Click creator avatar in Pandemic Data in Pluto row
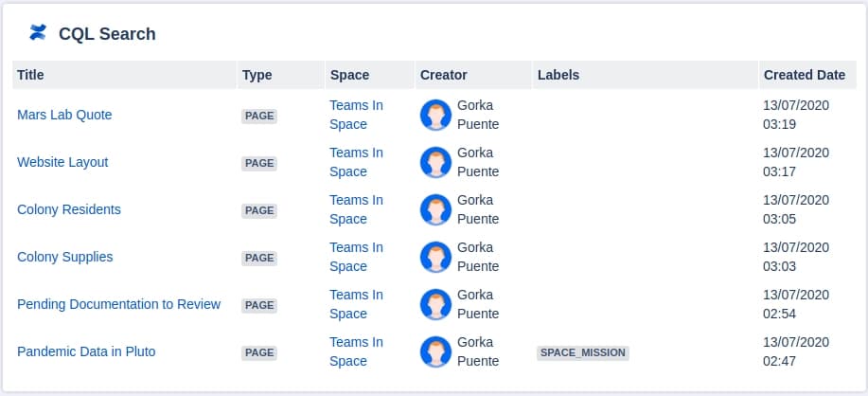This screenshot has height=396, width=868. pyautogui.click(x=435, y=351)
